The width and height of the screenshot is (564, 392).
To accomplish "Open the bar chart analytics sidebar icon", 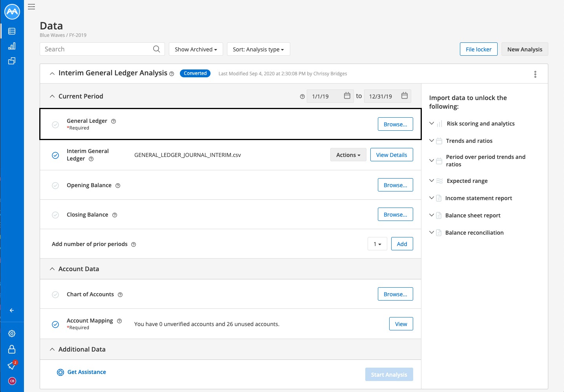I will point(12,46).
